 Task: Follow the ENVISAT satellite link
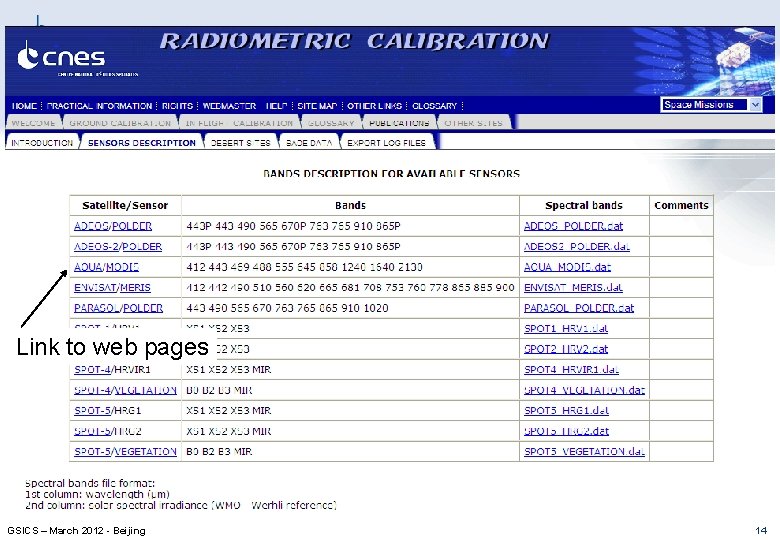click(x=95, y=287)
